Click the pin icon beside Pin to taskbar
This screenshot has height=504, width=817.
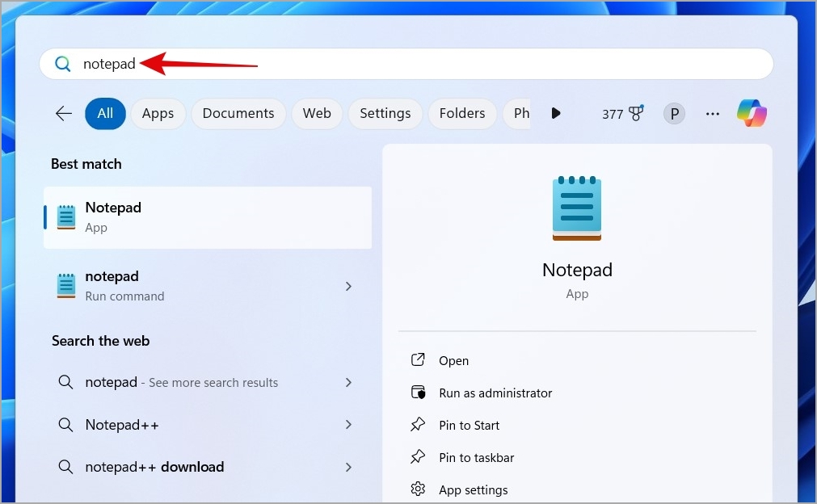[418, 456]
